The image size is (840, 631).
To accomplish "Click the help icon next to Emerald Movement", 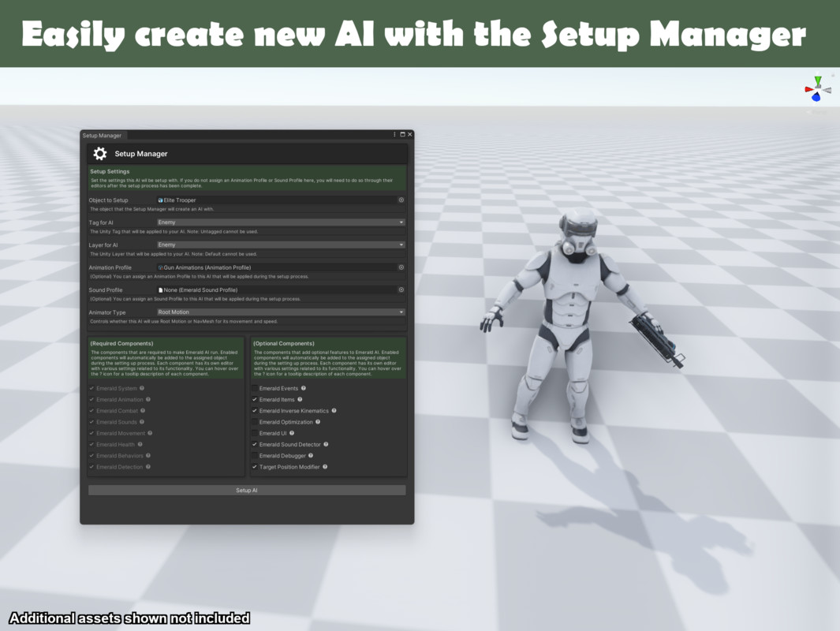I will pos(150,433).
